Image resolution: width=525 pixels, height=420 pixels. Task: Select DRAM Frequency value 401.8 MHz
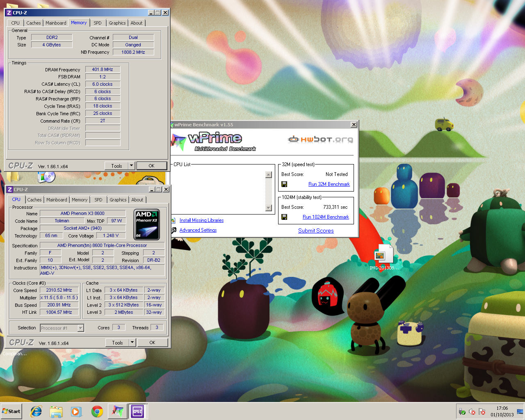[103, 69]
